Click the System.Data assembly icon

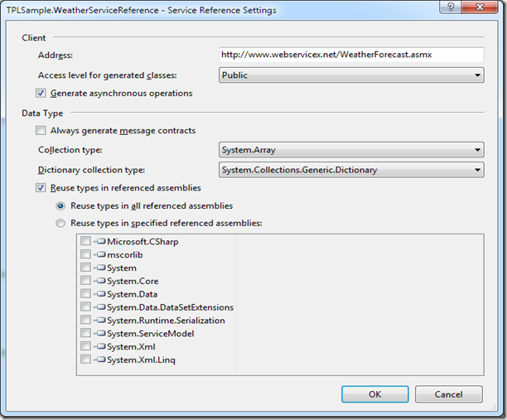pos(100,294)
